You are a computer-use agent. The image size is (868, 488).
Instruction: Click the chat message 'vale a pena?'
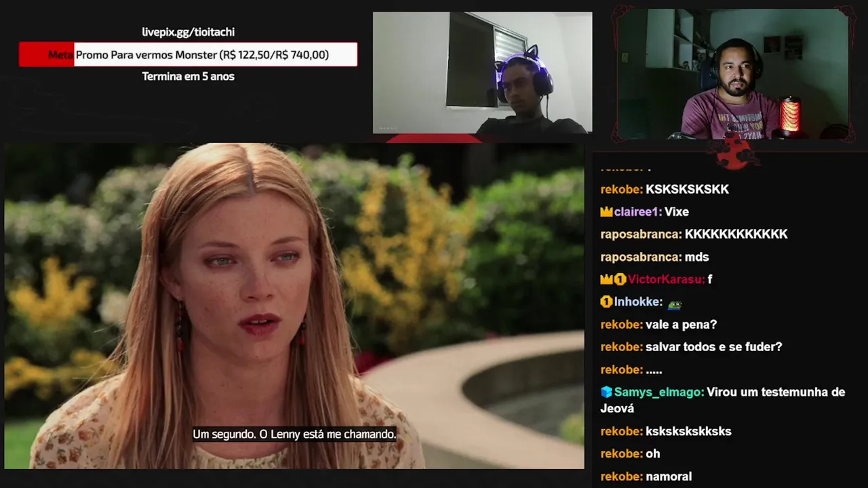[x=681, y=325]
